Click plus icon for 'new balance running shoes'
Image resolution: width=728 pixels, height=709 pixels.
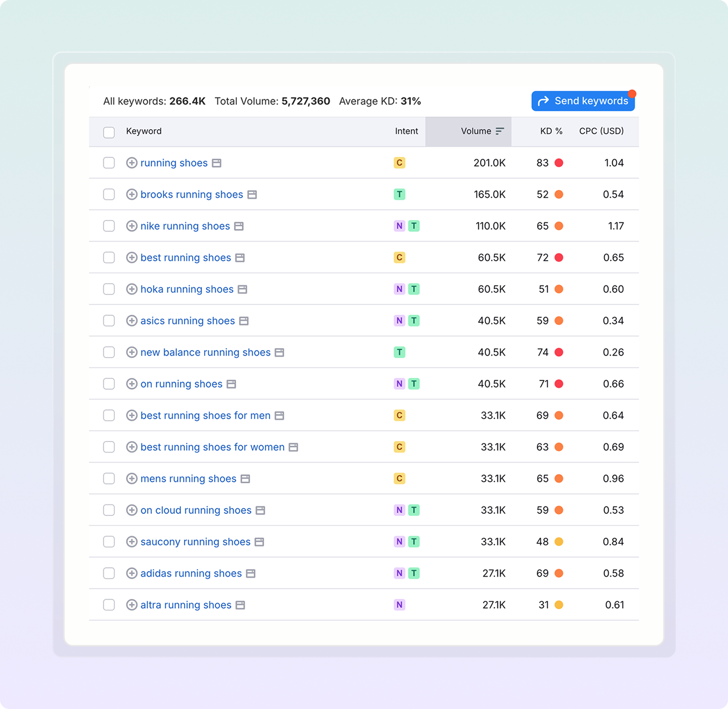point(132,352)
